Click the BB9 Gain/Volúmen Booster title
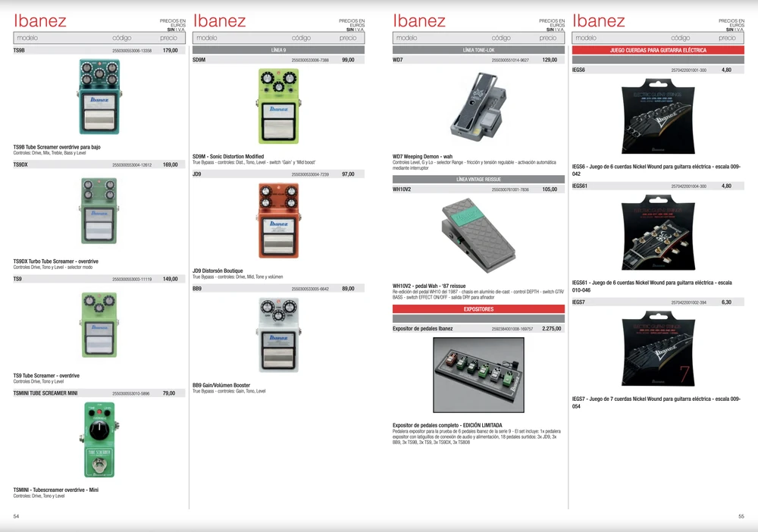758x532 pixels. click(x=221, y=386)
